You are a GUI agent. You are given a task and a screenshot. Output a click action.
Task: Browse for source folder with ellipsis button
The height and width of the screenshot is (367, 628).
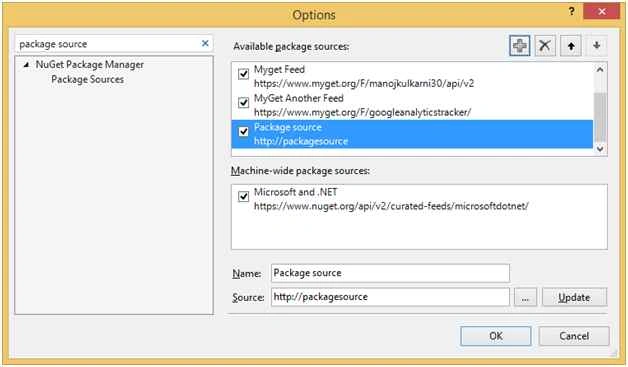tap(525, 297)
